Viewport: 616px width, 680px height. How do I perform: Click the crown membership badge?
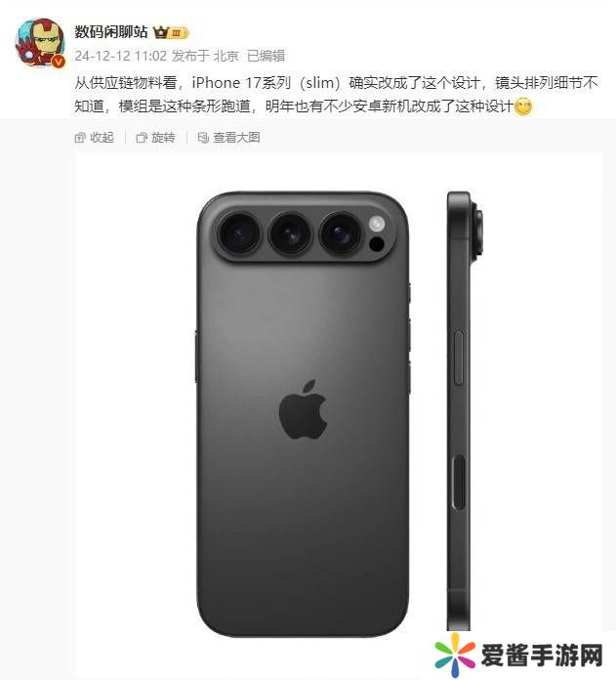click(x=171, y=32)
